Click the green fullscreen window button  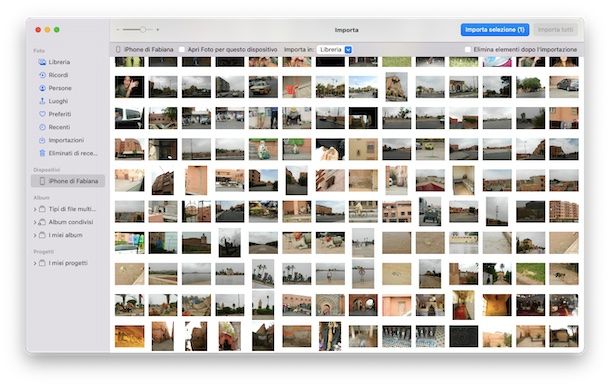57,30
